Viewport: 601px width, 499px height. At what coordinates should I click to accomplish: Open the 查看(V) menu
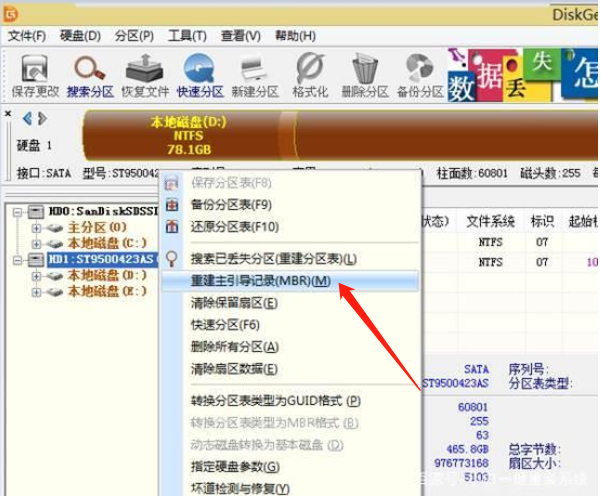[241, 36]
